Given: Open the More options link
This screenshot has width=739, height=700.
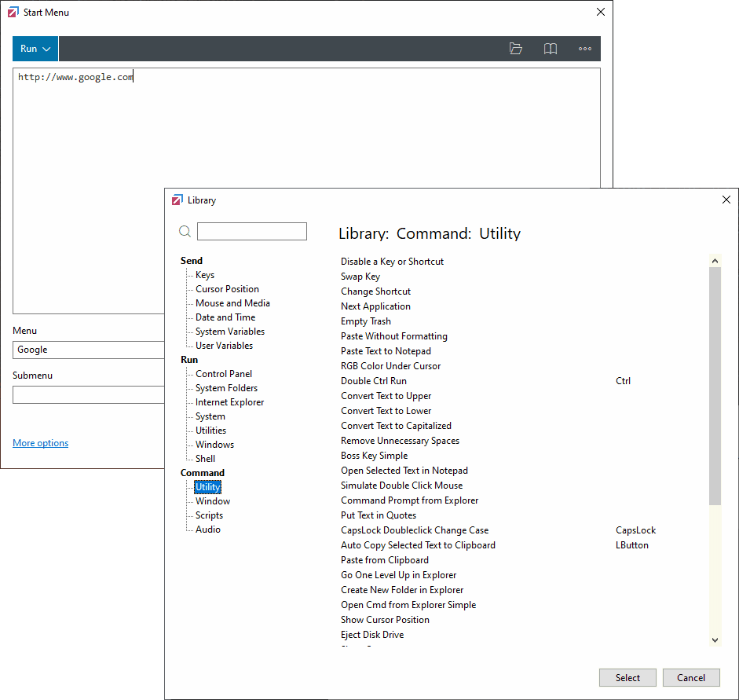Looking at the screenshot, I should (x=41, y=443).
